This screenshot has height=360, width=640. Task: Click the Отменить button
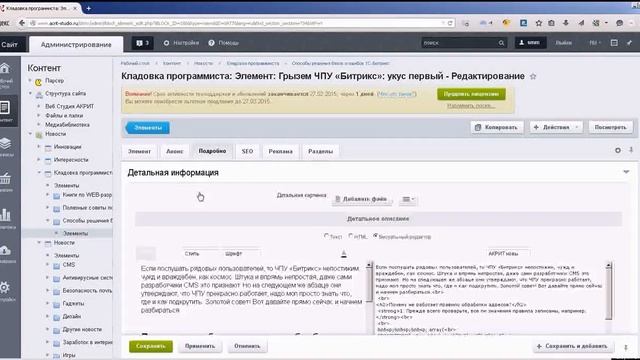[x=247, y=346]
